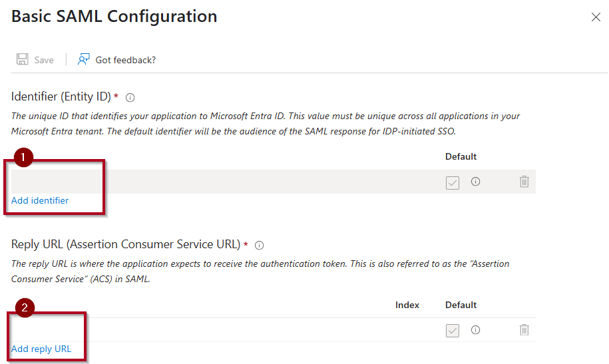The image size is (609, 364).
Task: Click the Index field in reply URL row
Action: pos(407,330)
